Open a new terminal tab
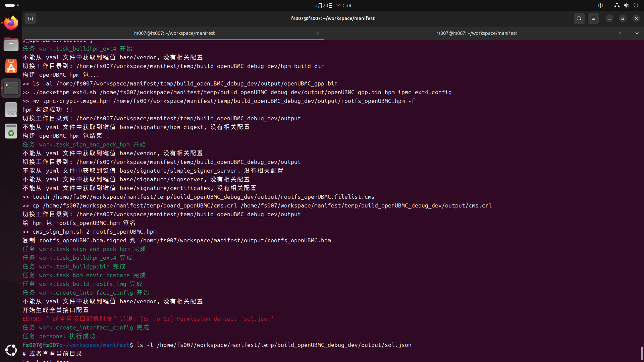Viewport: 644px width, 362px height. pyautogui.click(x=30, y=18)
